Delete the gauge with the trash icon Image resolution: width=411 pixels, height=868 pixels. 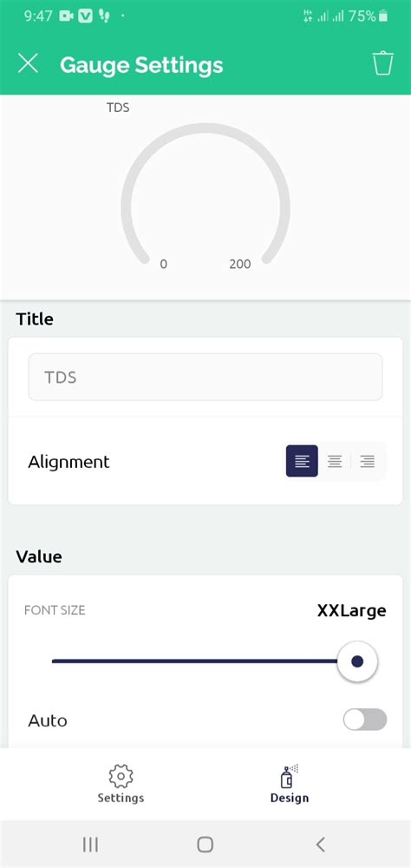382,63
